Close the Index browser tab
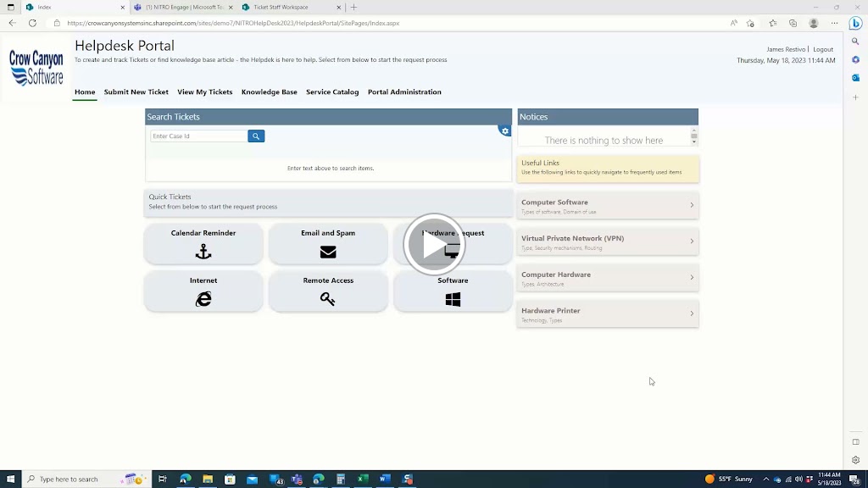Image resolution: width=868 pixels, height=488 pixels. (122, 8)
